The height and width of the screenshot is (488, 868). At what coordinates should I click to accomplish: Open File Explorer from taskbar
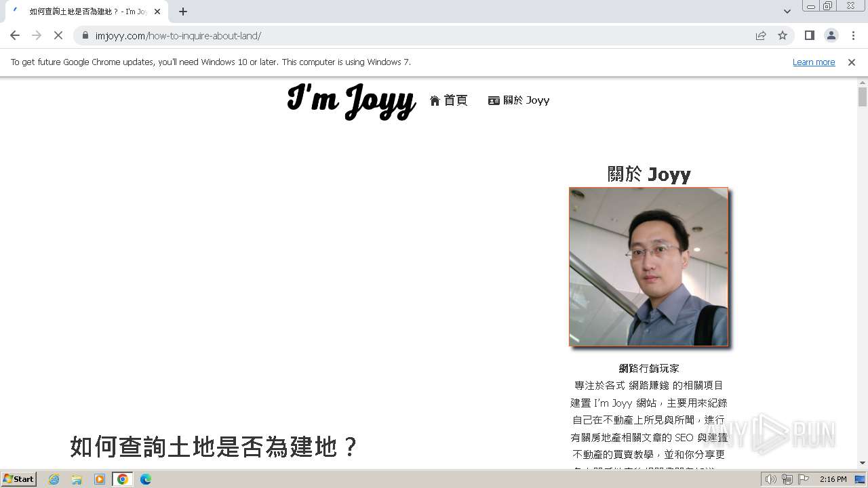click(x=77, y=479)
